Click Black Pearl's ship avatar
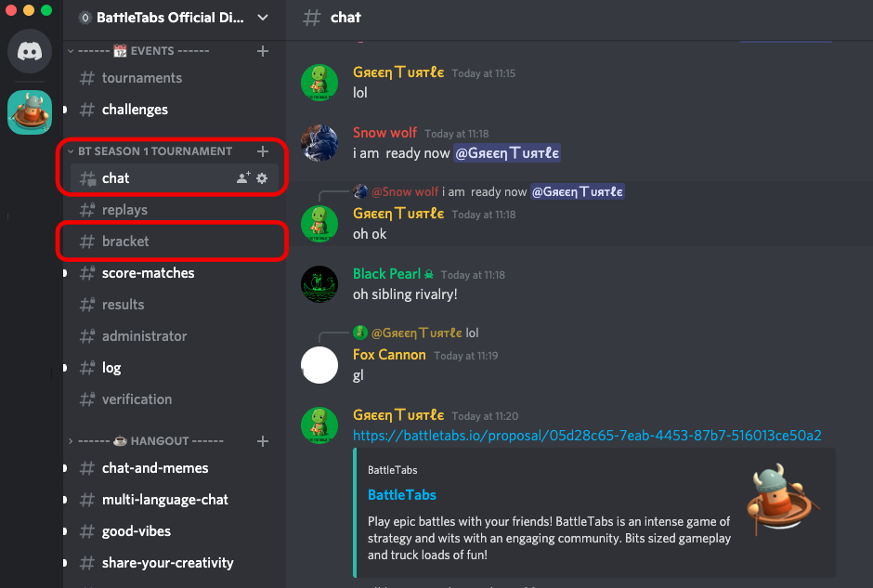The image size is (873, 588). [x=319, y=284]
